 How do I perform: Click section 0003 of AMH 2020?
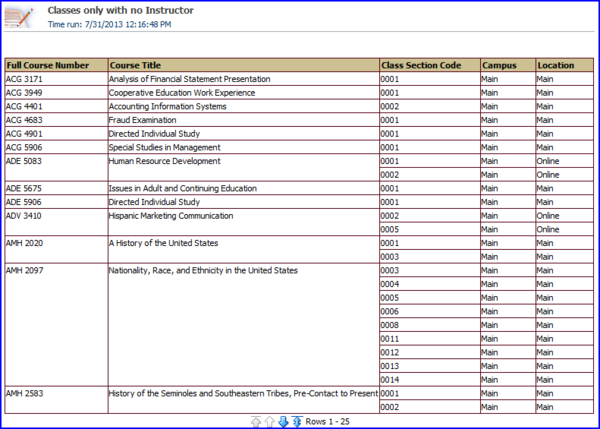coord(430,257)
